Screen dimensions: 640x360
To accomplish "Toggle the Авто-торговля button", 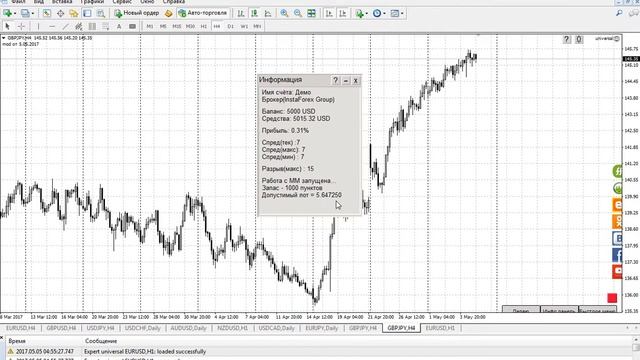I will (x=203, y=13).
